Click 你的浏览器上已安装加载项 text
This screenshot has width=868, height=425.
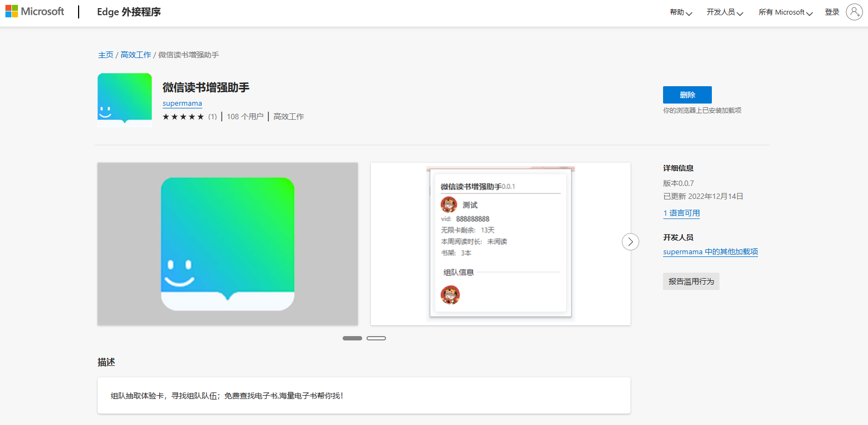click(702, 111)
